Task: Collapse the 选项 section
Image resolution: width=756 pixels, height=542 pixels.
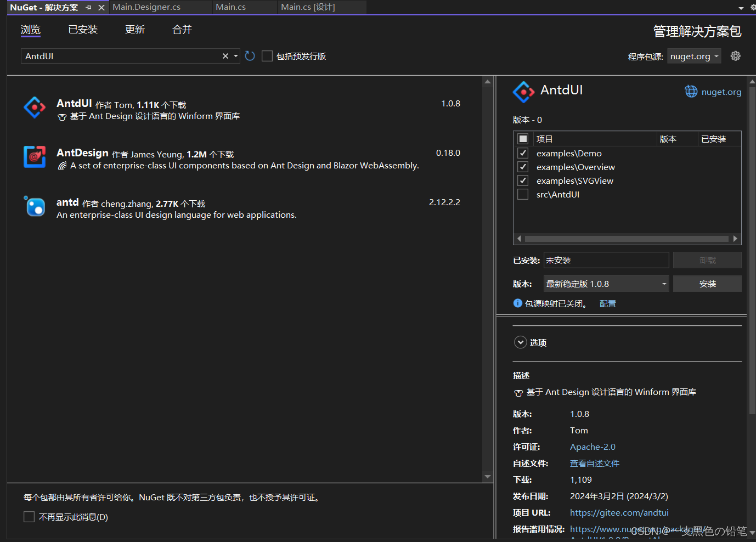Action: 520,342
